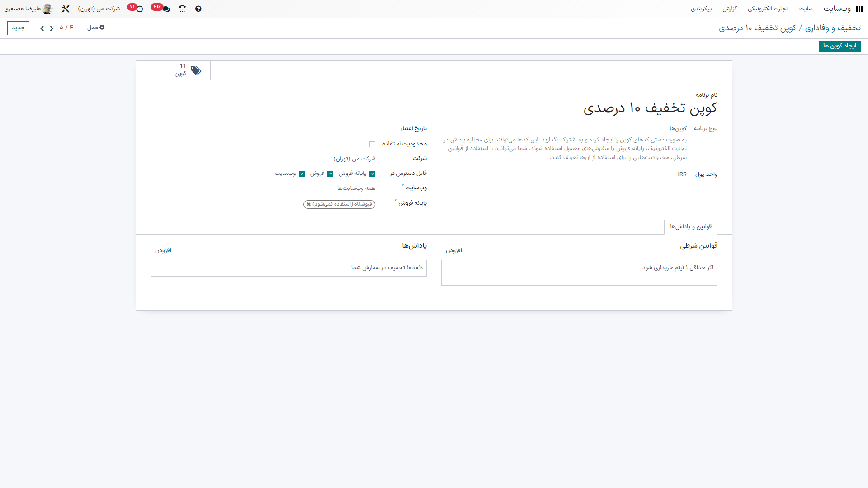Open the شرکت من (تهران) company switcher
This screenshot has height=488, width=868.
[x=99, y=9]
